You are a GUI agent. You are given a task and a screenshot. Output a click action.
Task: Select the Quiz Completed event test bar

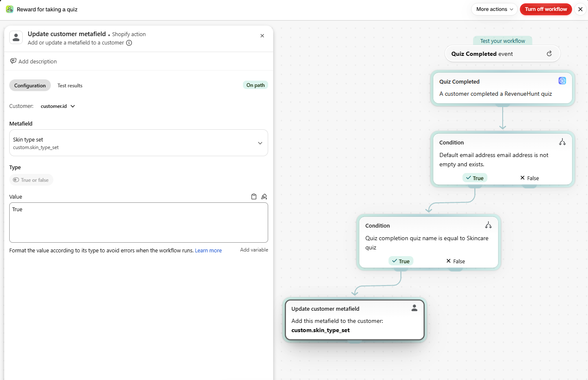[x=502, y=54]
